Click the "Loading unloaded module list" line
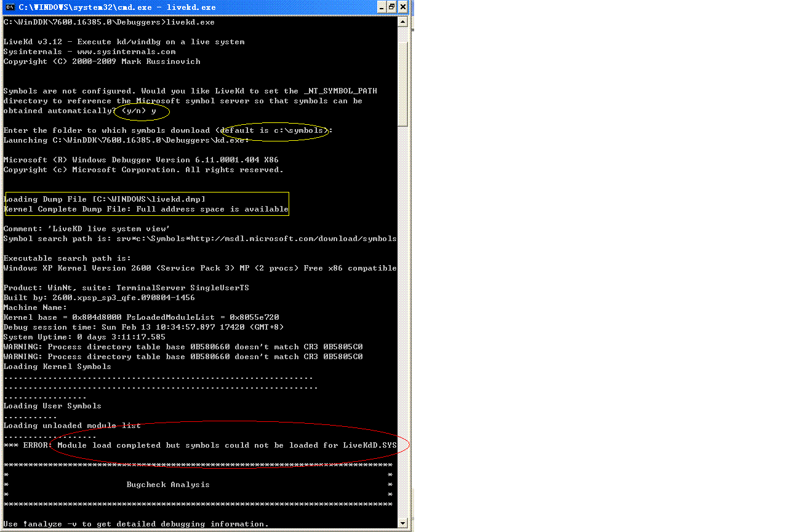This screenshot has height=532, width=800. point(73,426)
